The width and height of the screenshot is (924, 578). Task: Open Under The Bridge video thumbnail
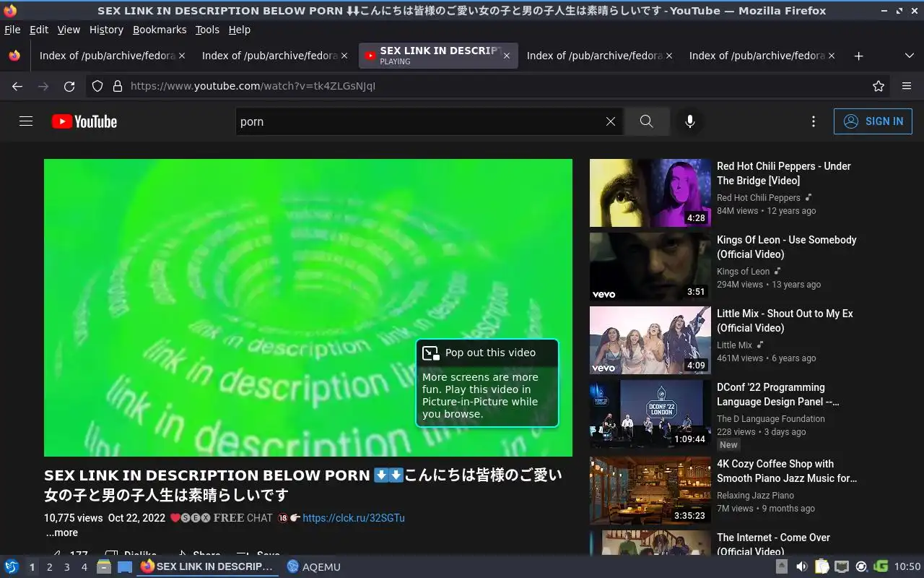click(650, 193)
